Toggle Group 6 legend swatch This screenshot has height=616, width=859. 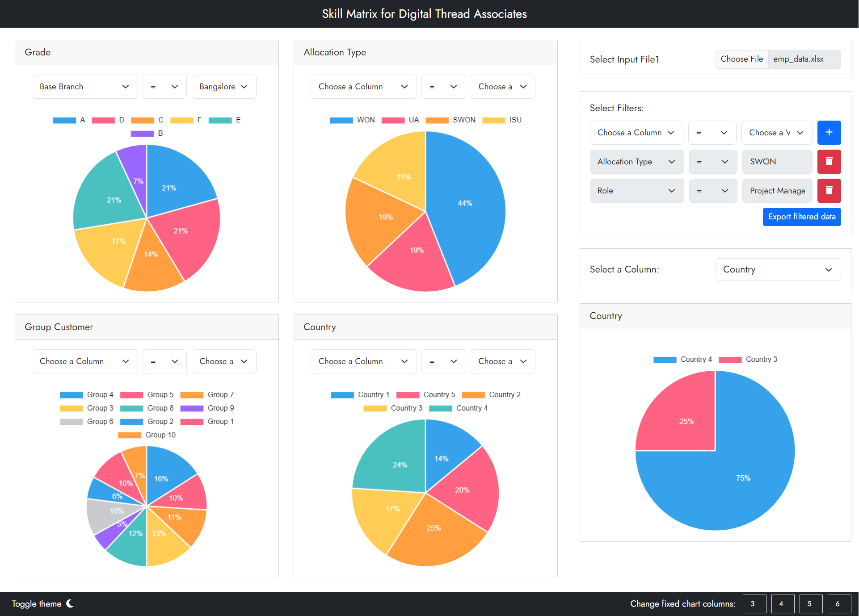[x=71, y=422]
